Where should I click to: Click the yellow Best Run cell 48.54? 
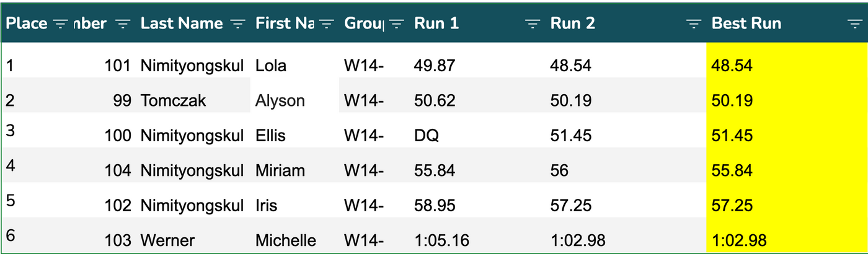pos(732,65)
